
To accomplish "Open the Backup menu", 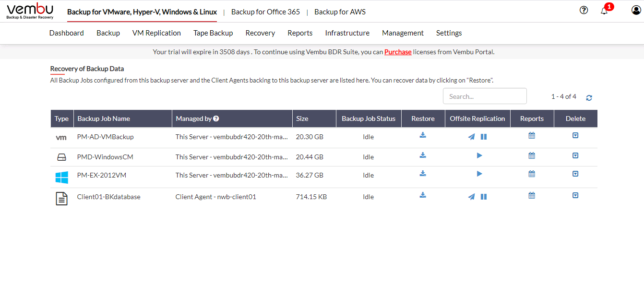I will point(108,33).
